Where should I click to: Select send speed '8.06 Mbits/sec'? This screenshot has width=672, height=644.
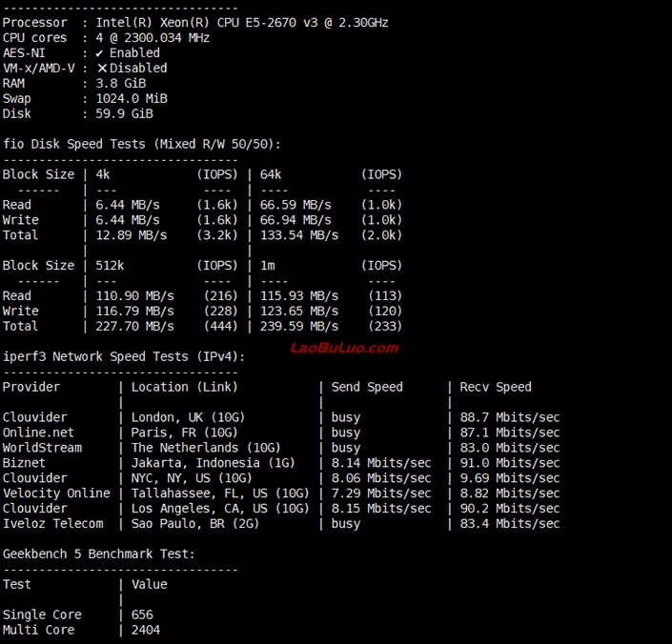[381, 479]
